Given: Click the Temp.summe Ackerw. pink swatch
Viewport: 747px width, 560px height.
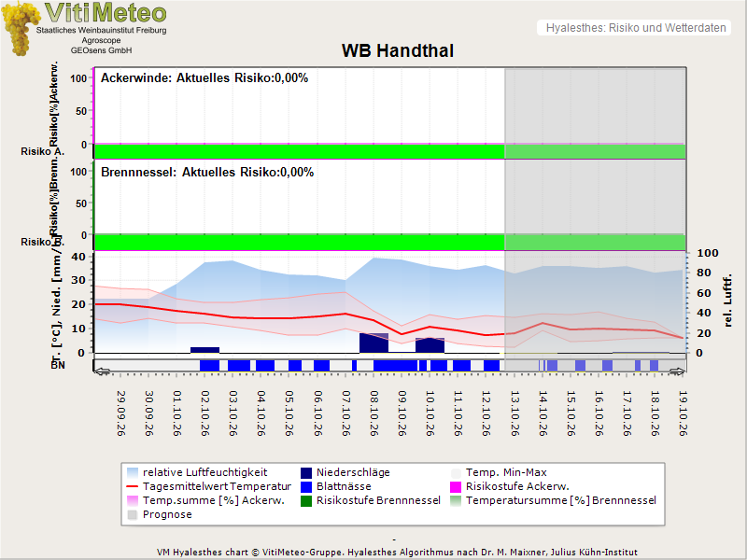Looking at the screenshot, I should [133, 501].
